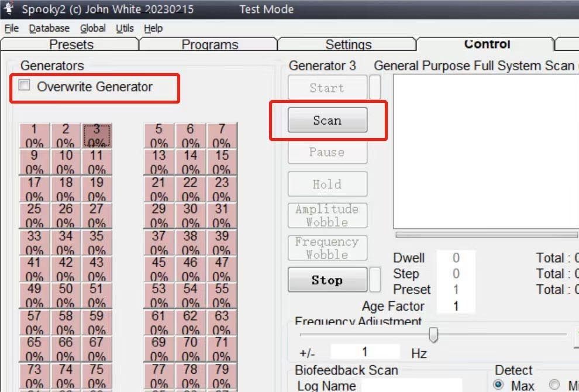Select generator 62 button
This screenshot has width=579, height=392.
point(190,322)
